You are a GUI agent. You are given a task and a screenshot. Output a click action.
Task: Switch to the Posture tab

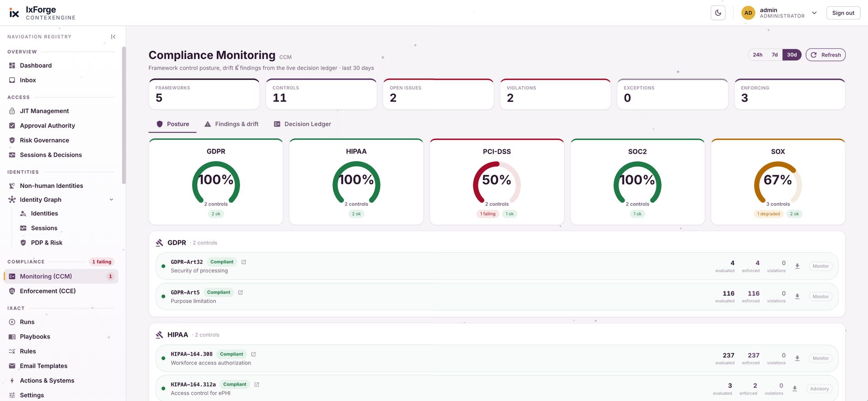tap(173, 124)
